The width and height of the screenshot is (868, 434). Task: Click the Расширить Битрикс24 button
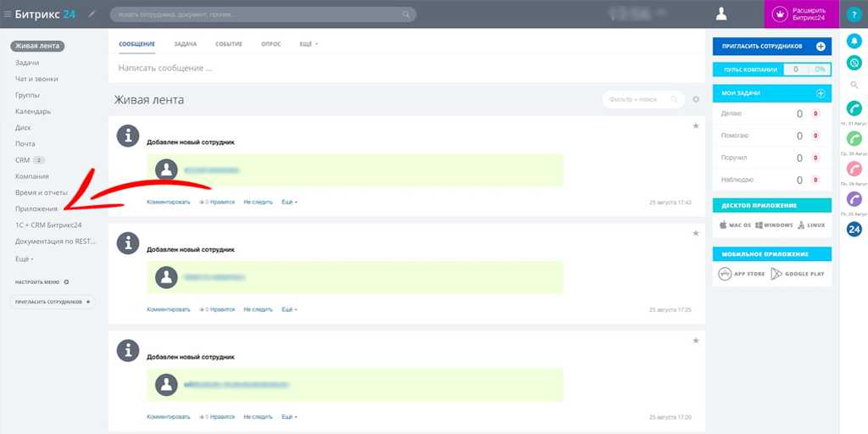(801, 14)
